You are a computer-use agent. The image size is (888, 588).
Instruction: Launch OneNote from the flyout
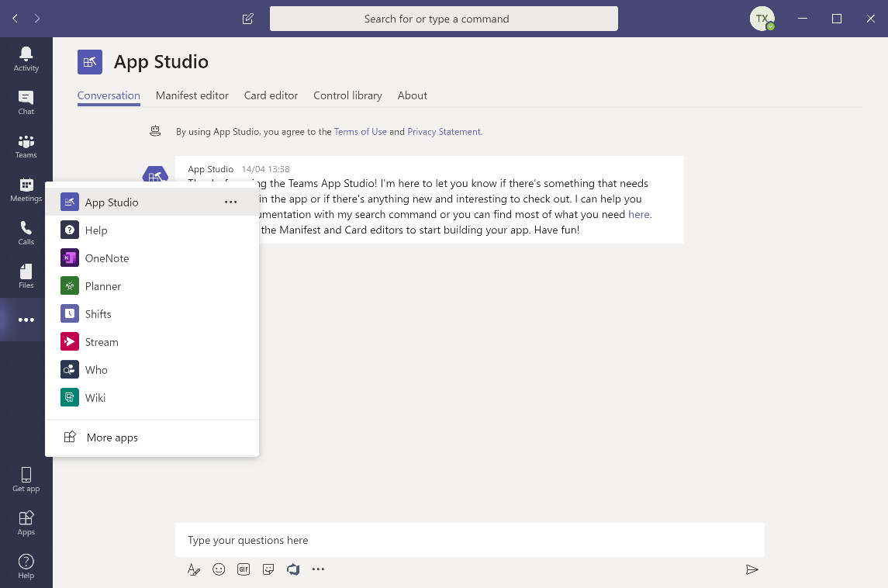pos(152,258)
